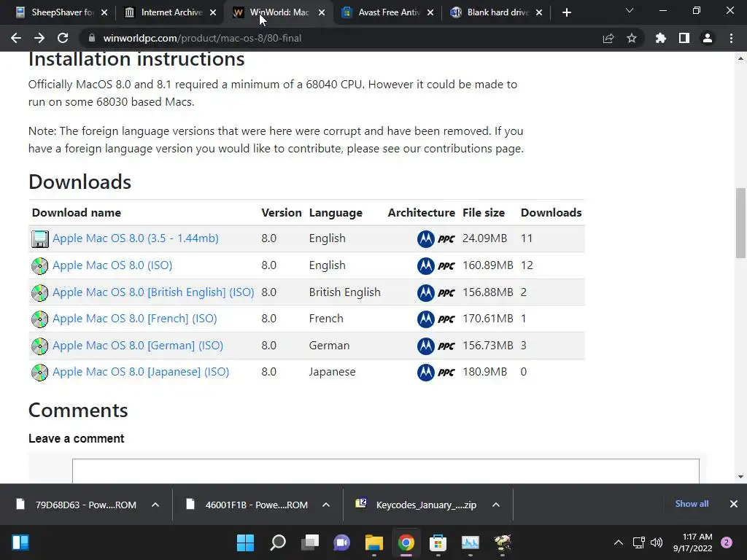
Task: Close the downloads bar
Action: (x=734, y=504)
